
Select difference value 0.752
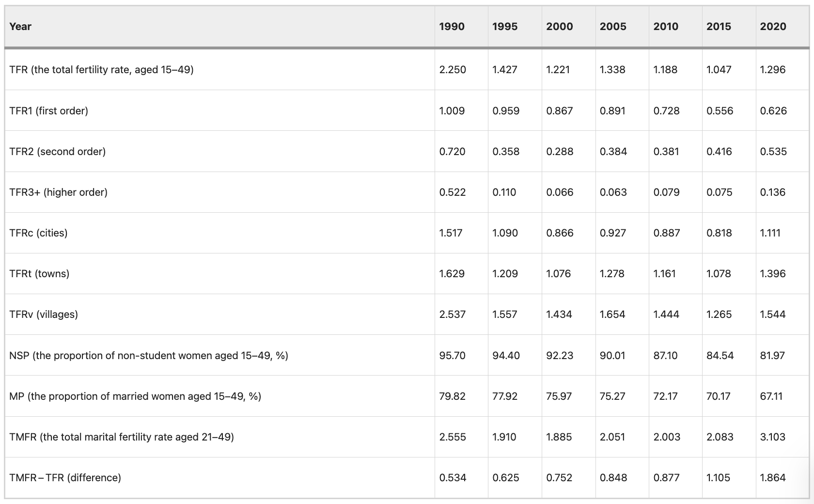(x=559, y=478)
